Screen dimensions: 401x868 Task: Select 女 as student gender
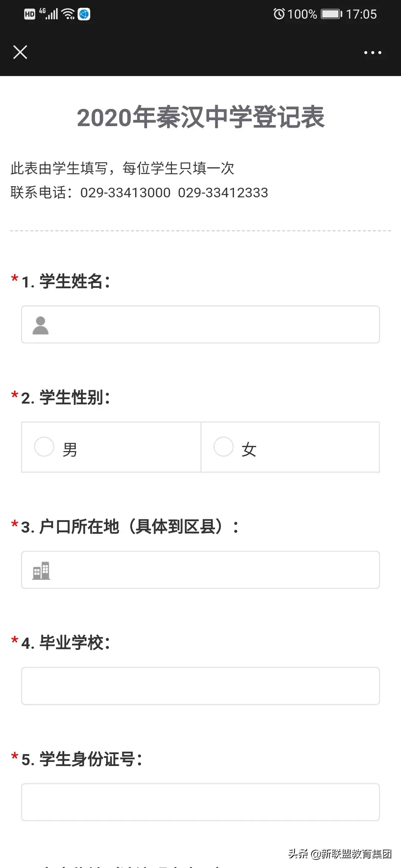pyautogui.click(x=224, y=447)
